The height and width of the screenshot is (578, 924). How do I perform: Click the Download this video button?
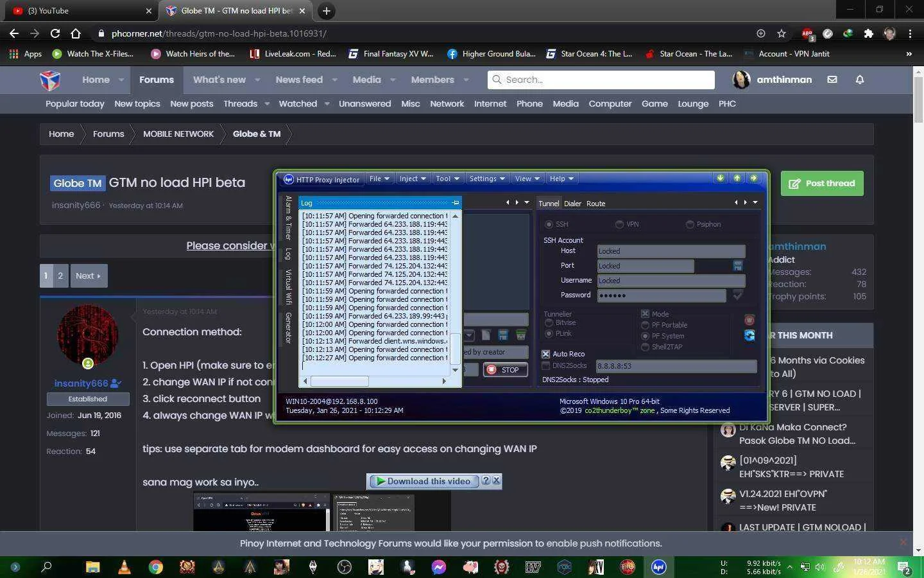pos(424,481)
